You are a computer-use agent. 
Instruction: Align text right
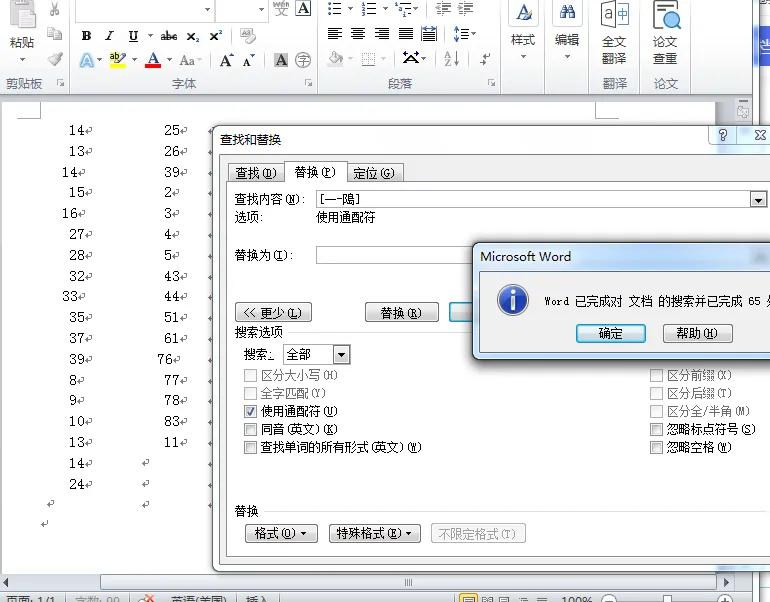(382, 33)
